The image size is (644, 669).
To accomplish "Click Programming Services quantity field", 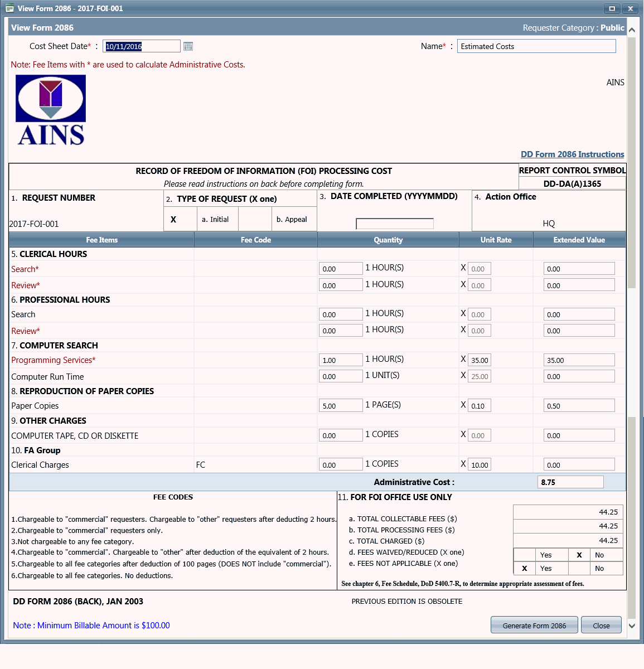I will click(x=341, y=360).
